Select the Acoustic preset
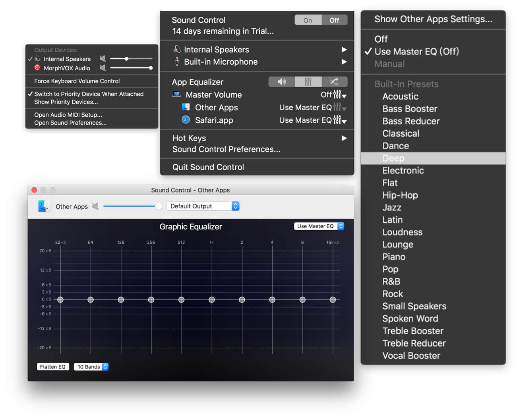The image size is (519, 420). (x=401, y=96)
